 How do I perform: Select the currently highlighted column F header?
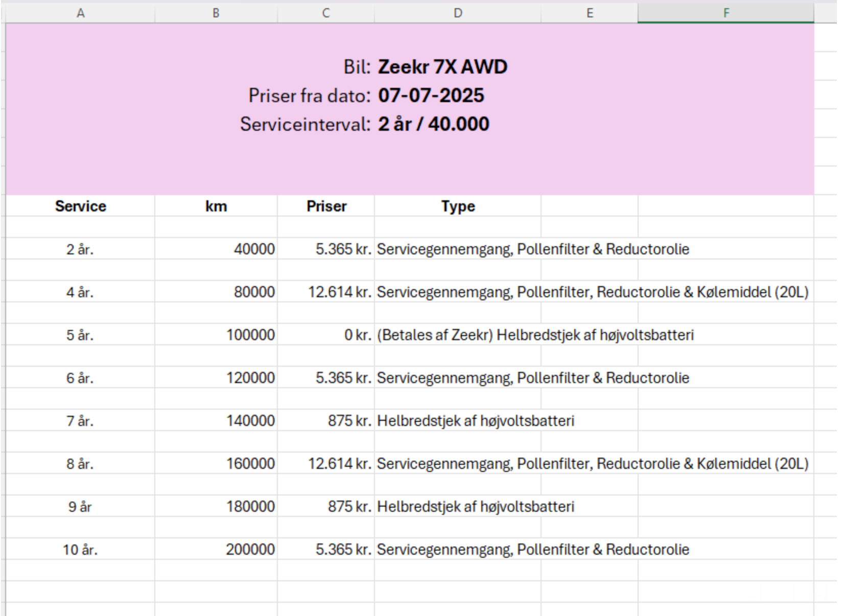[726, 11]
